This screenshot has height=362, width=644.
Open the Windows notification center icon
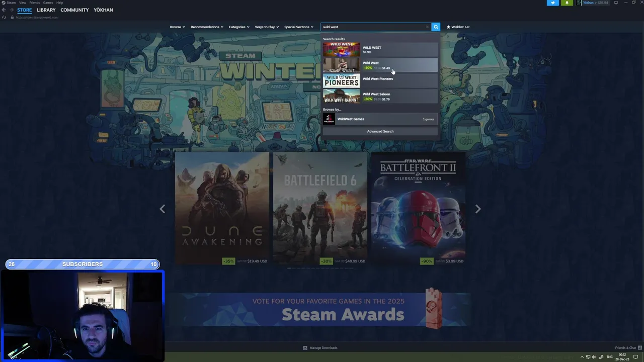(x=635, y=357)
